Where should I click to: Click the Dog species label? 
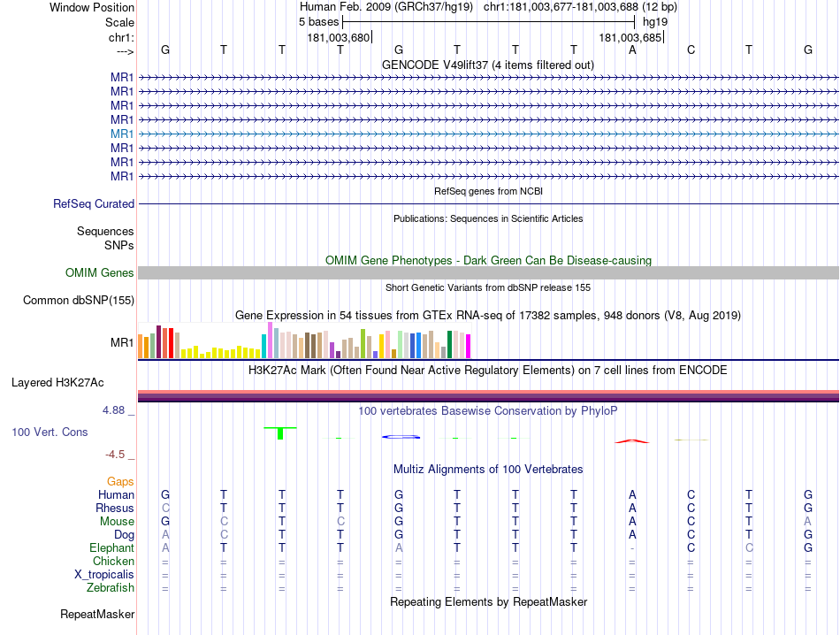pos(124,535)
